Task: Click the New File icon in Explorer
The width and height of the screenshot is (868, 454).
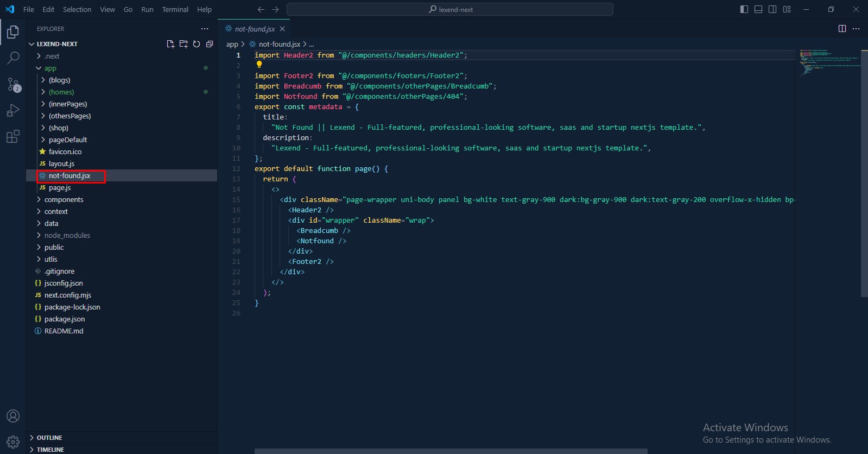Action: click(x=170, y=44)
